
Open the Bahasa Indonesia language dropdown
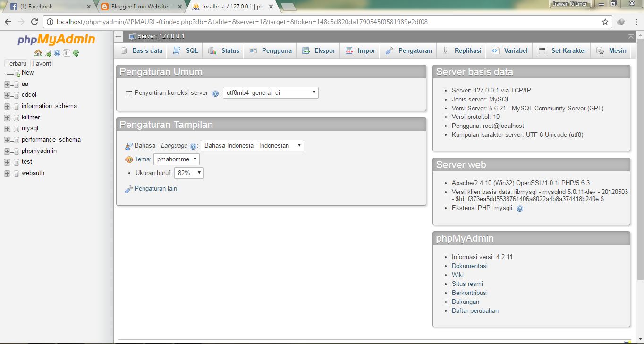(252, 146)
